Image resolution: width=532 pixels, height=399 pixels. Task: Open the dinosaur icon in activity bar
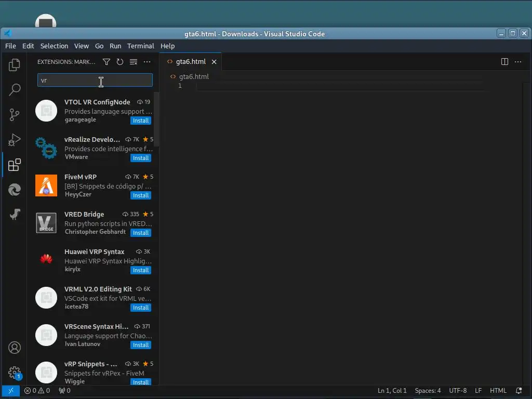[14, 215]
